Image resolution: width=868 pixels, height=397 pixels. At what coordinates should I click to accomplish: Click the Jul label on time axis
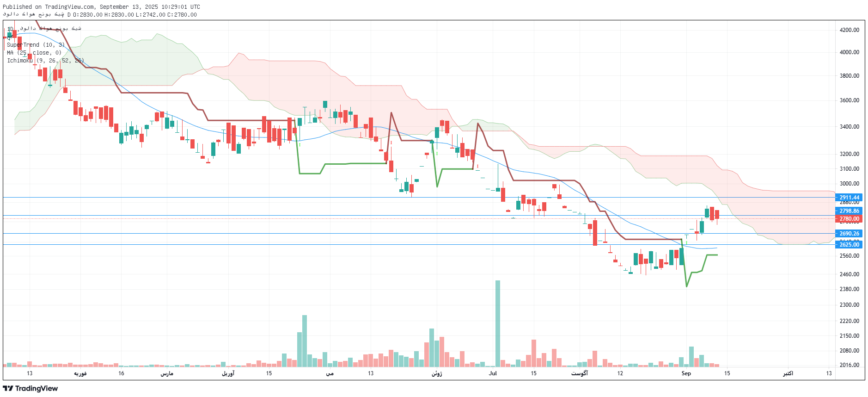click(x=493, y=373)
